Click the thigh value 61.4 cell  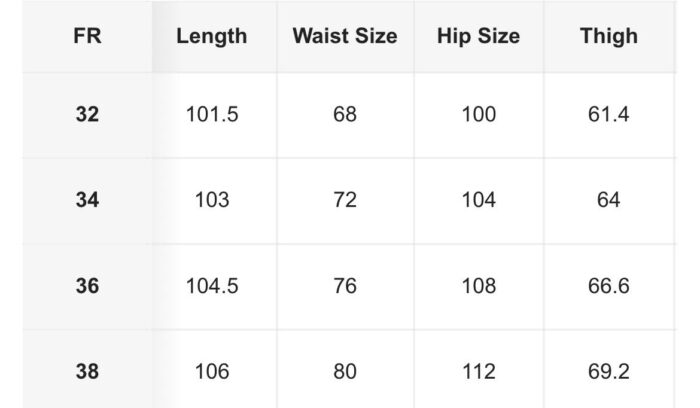609,115
